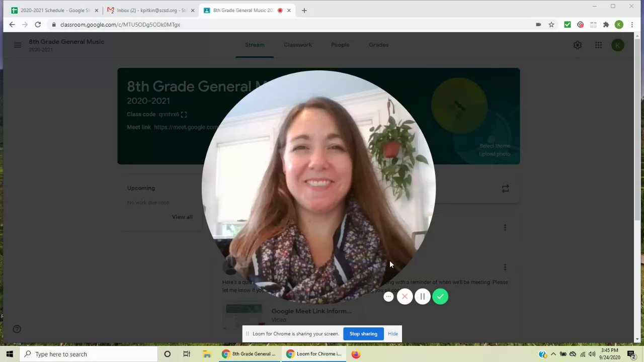Open File Explorer from the taskbar

tap(207, 354)
